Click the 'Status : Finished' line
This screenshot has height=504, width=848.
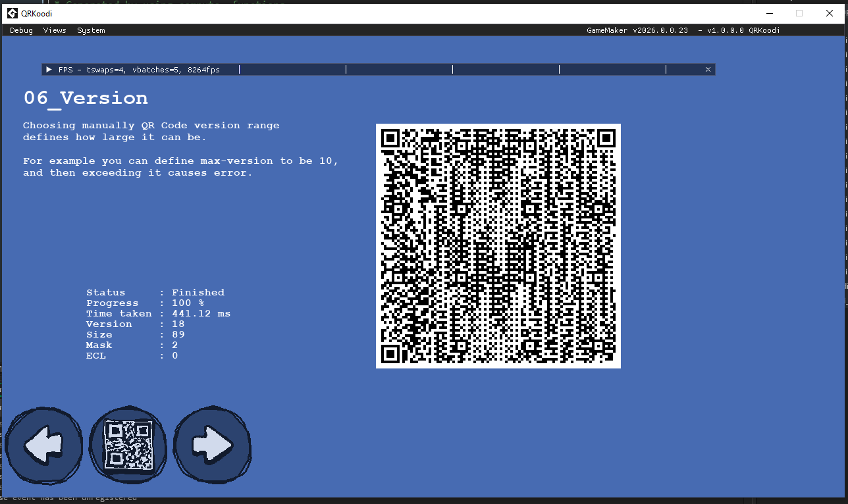155,292
